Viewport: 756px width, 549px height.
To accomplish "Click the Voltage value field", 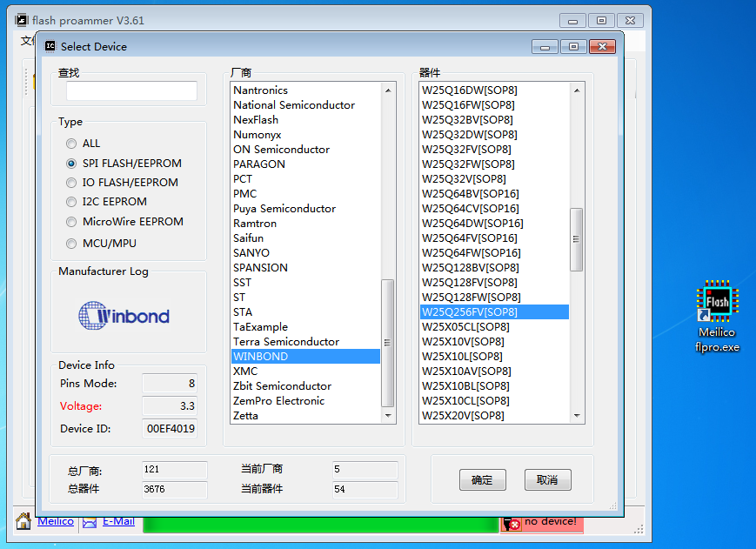I will (170, 405).
